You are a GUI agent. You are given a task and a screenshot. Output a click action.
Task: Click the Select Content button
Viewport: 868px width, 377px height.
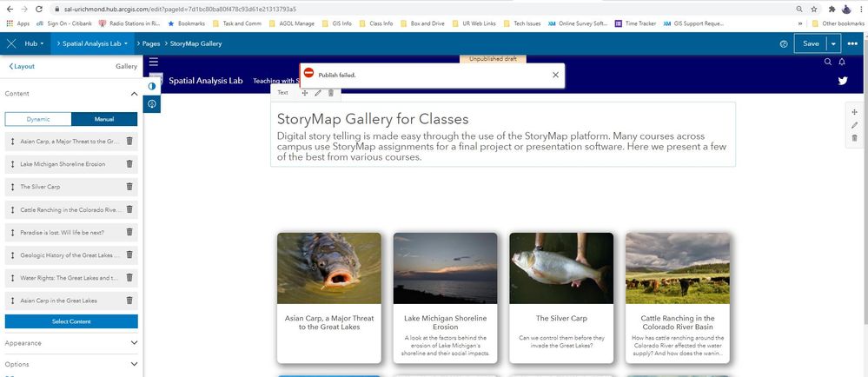(x=71, y=321)
